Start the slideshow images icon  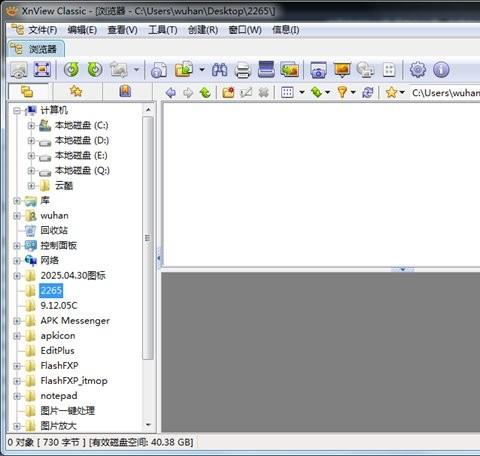(x=289, y=70)
